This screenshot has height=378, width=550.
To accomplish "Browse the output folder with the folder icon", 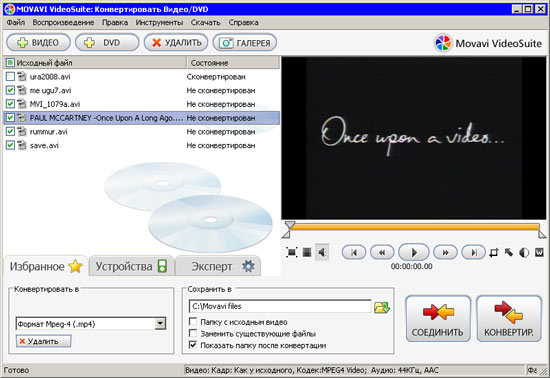I will tap(382, 307).
